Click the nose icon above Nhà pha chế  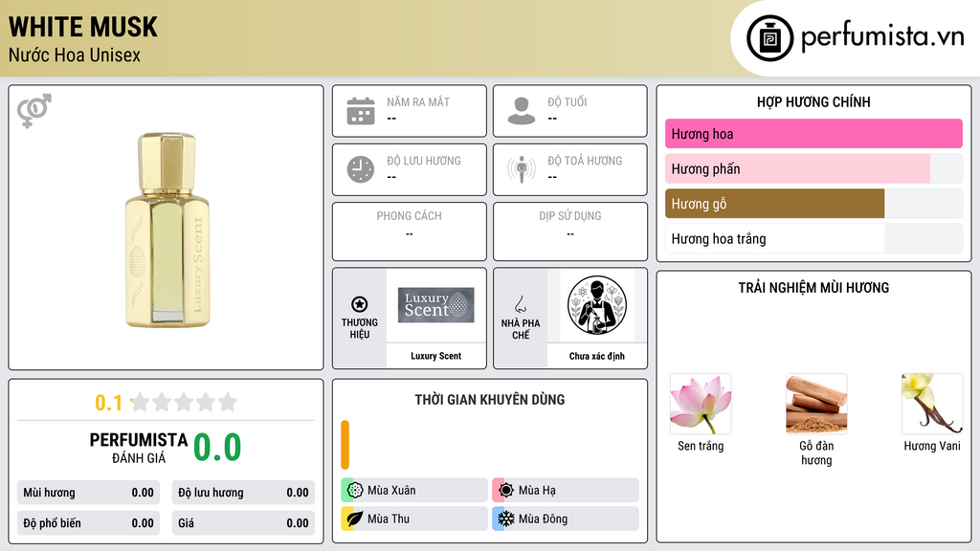pos(520,304)
